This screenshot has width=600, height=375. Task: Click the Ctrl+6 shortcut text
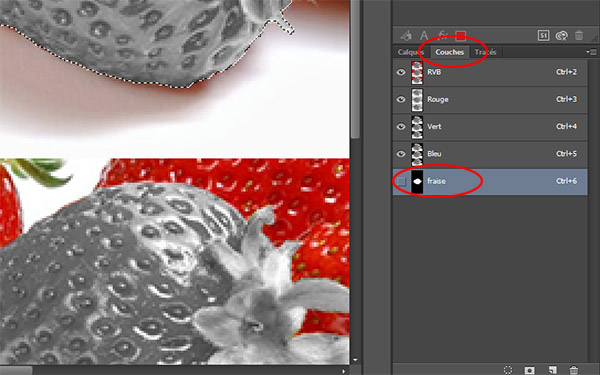coord(566,181)
